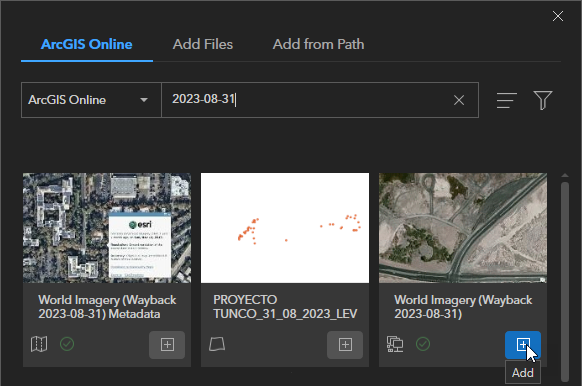
Task: Add World Imagery Wayback Metadata item
Action: [167, 345]
